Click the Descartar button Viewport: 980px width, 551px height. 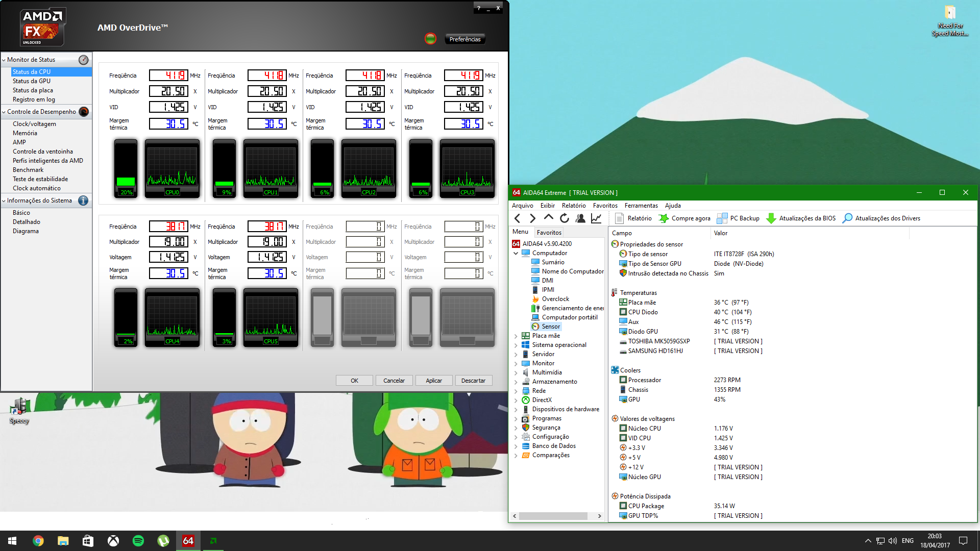tap(474, 381)
